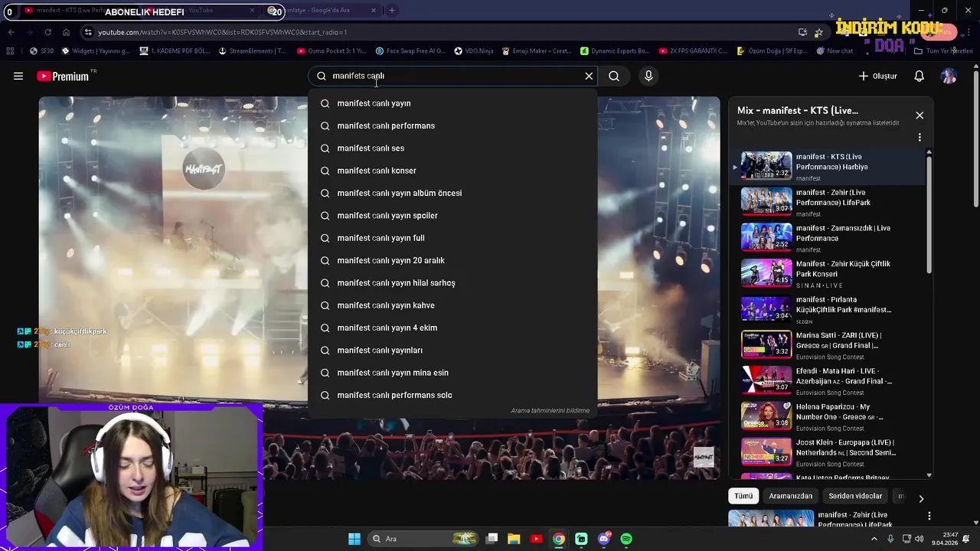
Task: Open the account avatar menu
Action: click(949, 76)
